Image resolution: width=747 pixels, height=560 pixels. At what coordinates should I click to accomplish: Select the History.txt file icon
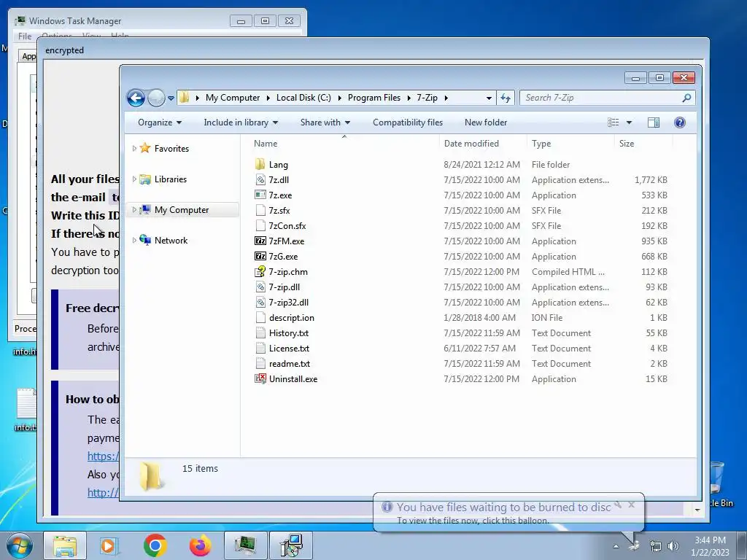pos(260,332)
